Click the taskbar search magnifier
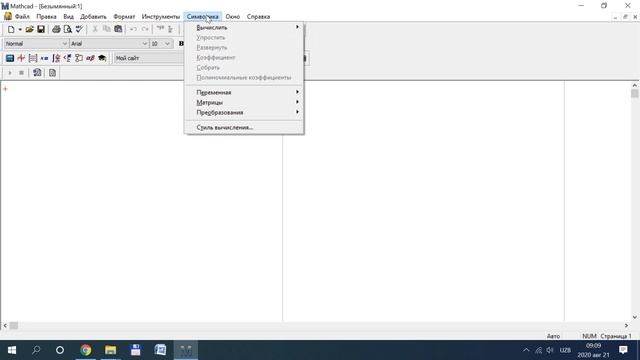Viewport: 640px width, 360px height. click(36, 350)
